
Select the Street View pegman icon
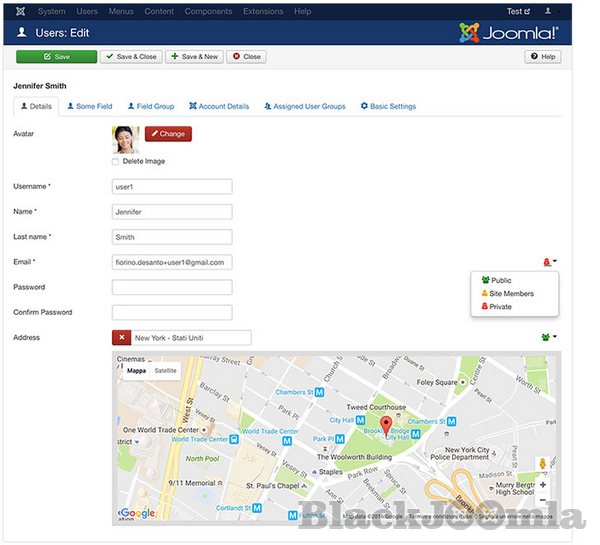click(543, 464)
